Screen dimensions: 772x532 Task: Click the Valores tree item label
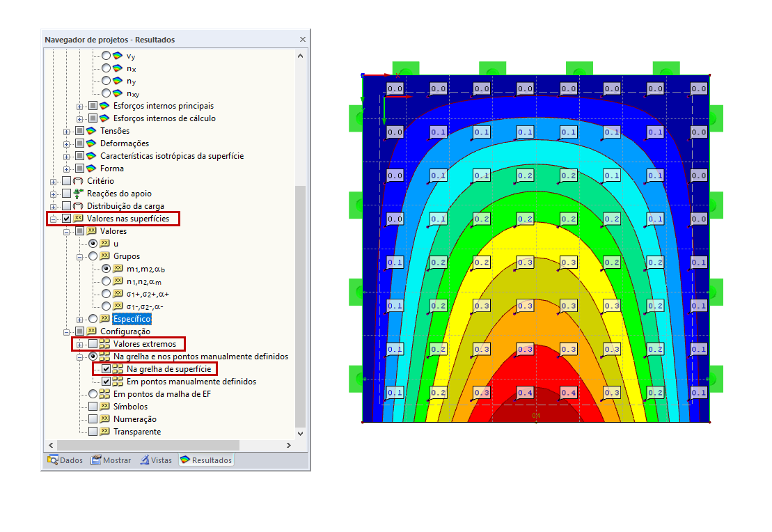[113, 231]
